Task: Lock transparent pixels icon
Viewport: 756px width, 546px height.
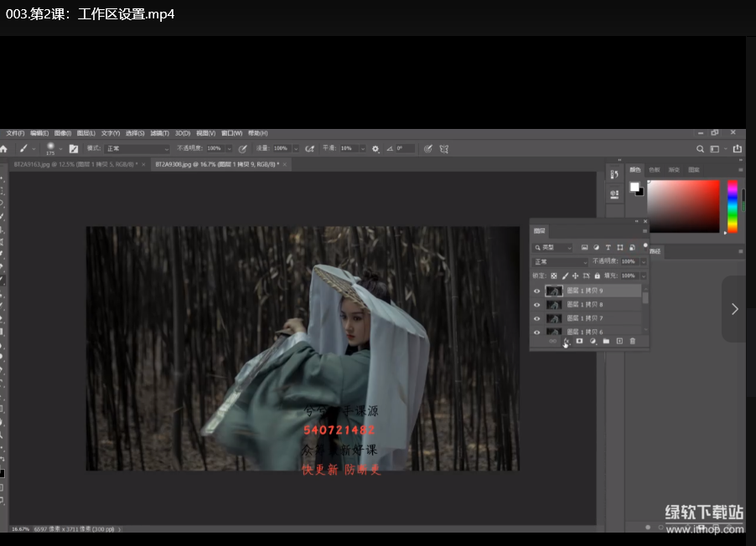Action: coord(553,276)
